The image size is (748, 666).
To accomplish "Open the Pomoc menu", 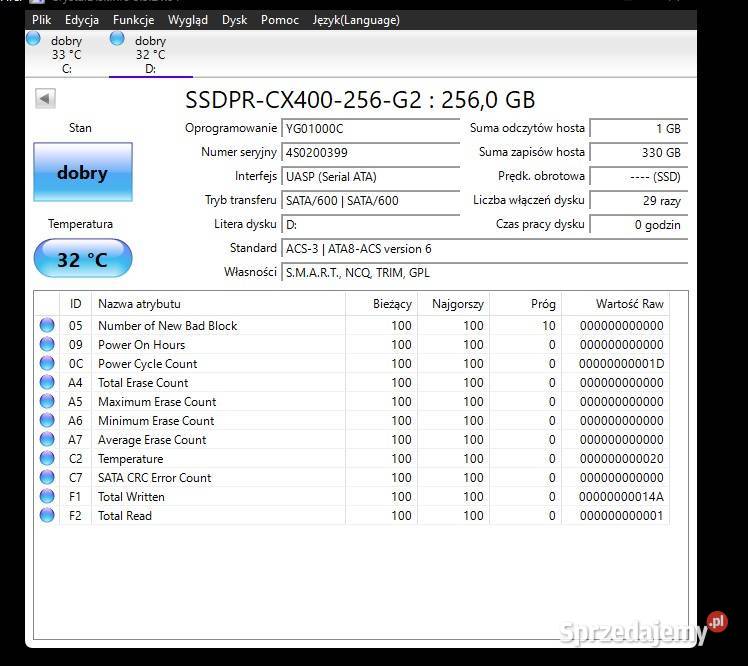I will click(x=280, y=20).
